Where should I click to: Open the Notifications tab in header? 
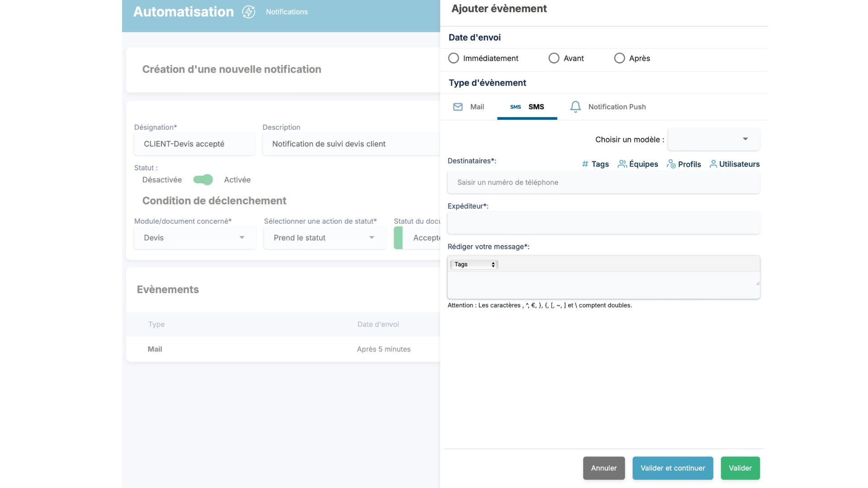coord(287,12)
